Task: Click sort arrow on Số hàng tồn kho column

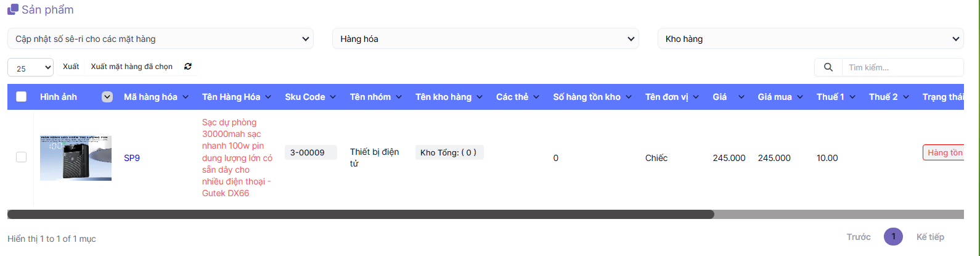Action: tap(629, 97)
